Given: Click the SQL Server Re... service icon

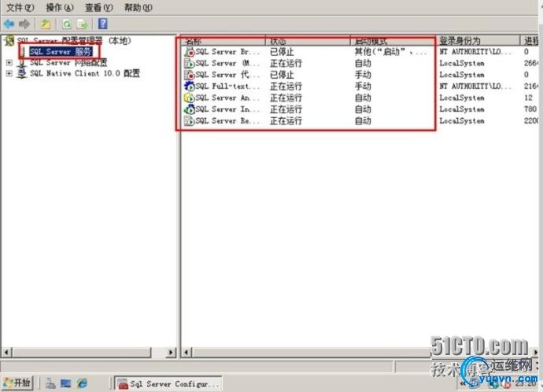Looking at the screenshot, I should [189, 121].
